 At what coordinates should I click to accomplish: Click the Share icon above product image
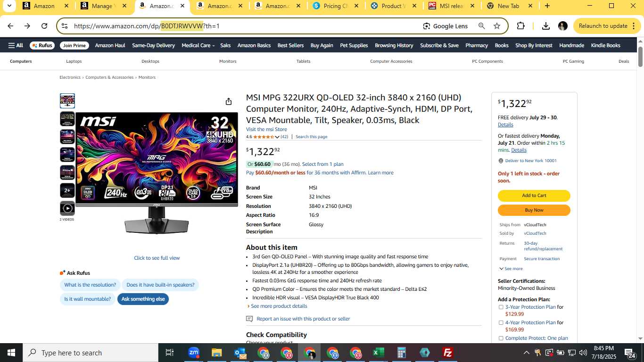tap(229, 101)
